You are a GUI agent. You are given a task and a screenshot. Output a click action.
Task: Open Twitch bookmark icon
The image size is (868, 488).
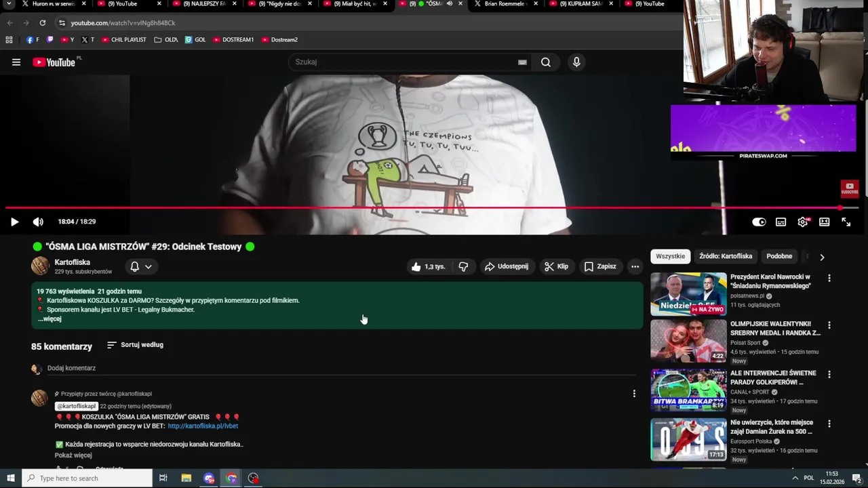point(50,40)
